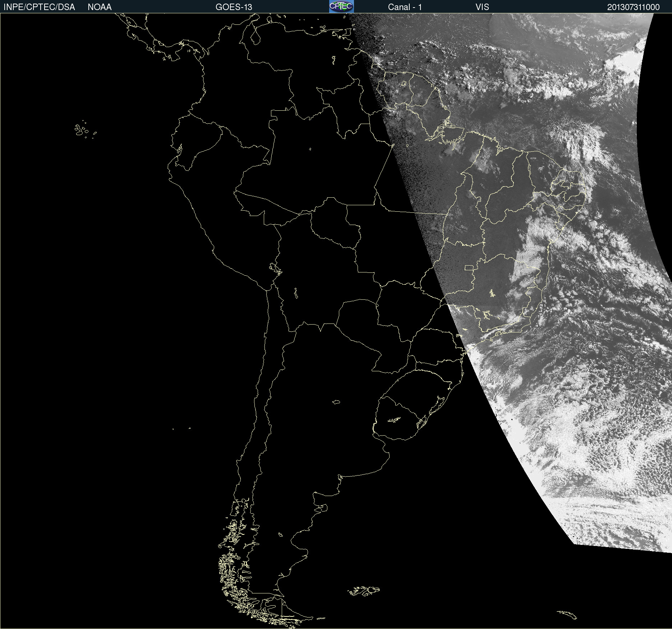Click the VIS channel label
Screen dimensions: 672x629
[x=482, y=7]
